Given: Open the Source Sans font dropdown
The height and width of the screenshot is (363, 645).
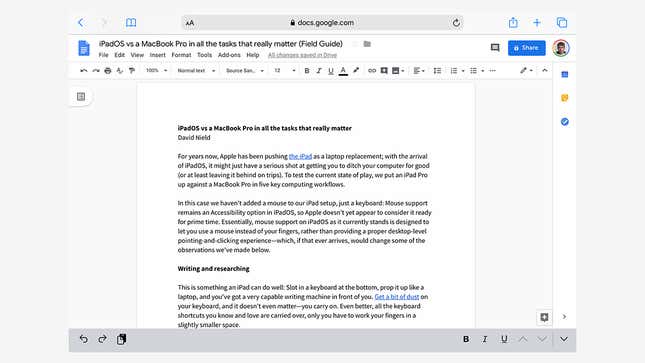Looking at the screenshot, I should point(245,71).
